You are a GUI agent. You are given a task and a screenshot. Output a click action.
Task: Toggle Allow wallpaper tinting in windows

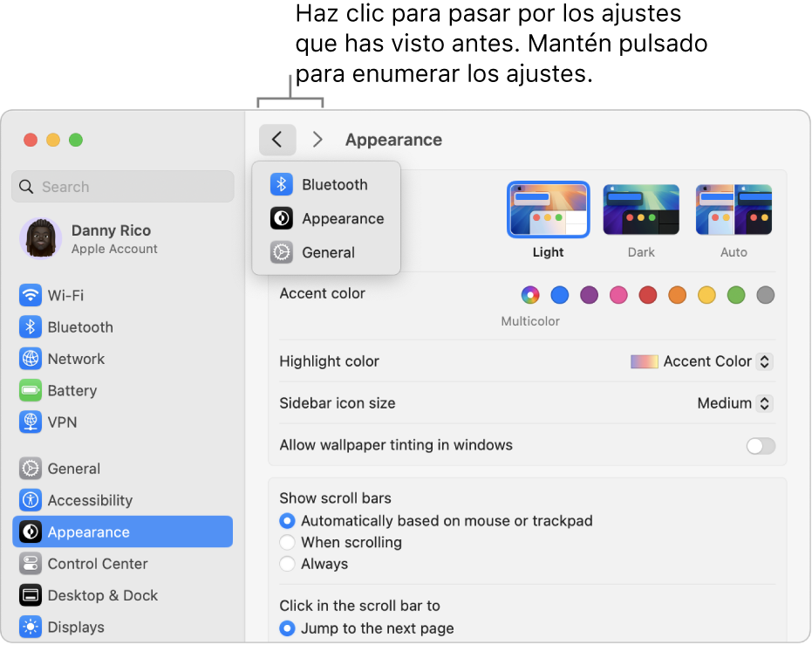pyautogui.click(x=761, y=445)
